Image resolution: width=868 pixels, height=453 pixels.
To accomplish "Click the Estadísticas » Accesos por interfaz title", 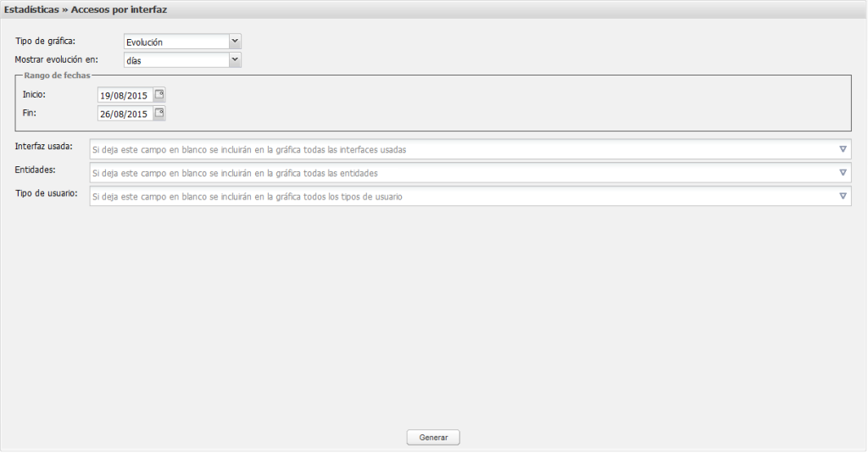I will [86, 9].
